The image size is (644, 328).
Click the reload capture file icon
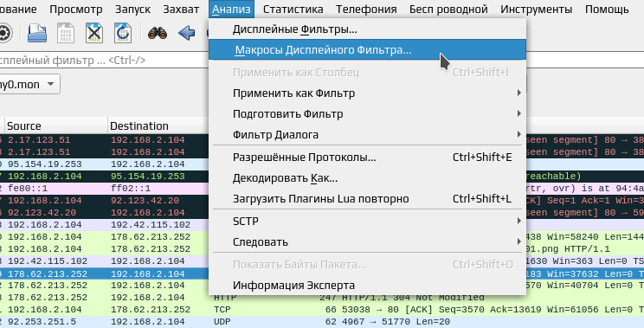pyautogui.click(x=123, y=33)
